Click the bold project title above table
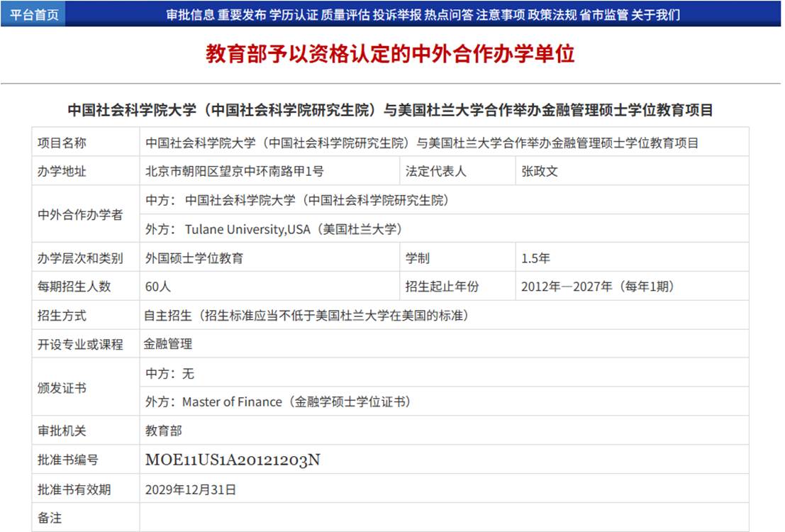The width and height of the screenshot is (785, 532). [x=390, y=110]
